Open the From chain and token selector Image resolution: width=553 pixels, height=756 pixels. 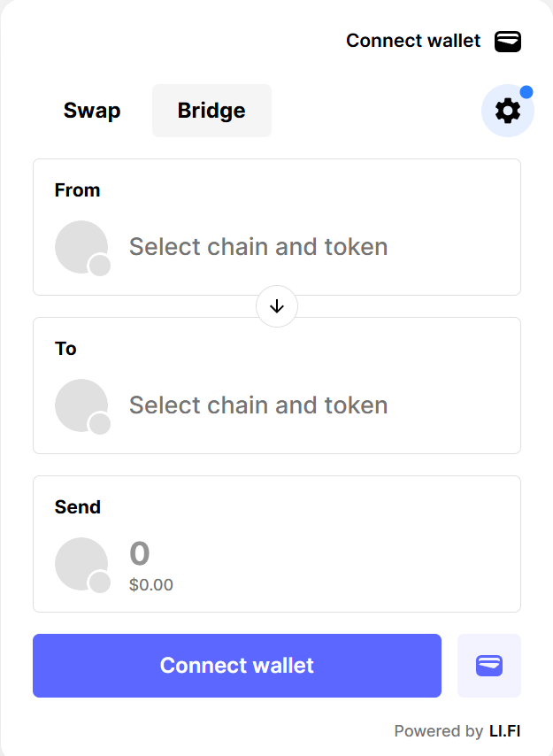258,246
